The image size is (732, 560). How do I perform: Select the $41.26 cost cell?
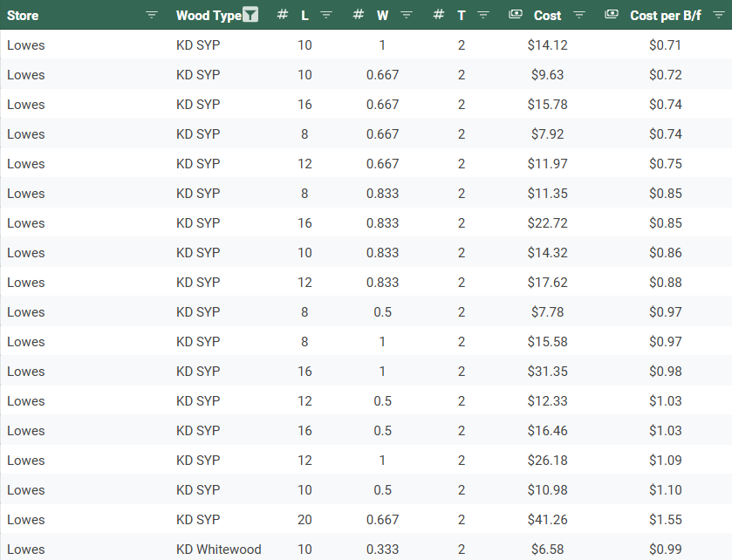[x=548, y=520]
